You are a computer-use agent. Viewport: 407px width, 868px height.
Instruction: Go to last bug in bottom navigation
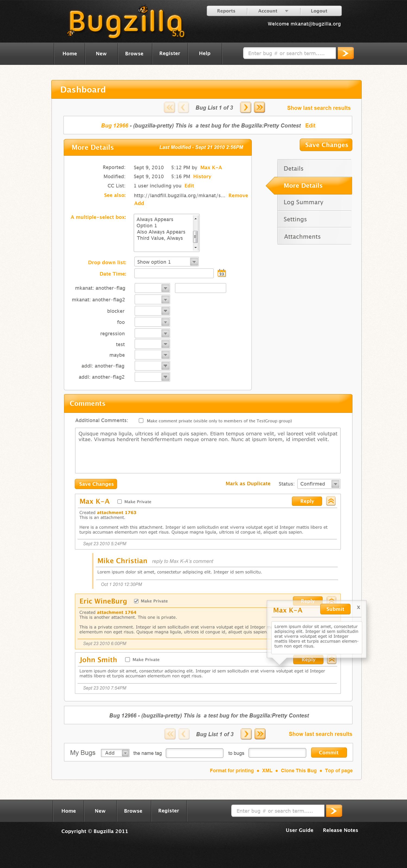(x=260, y=733)
